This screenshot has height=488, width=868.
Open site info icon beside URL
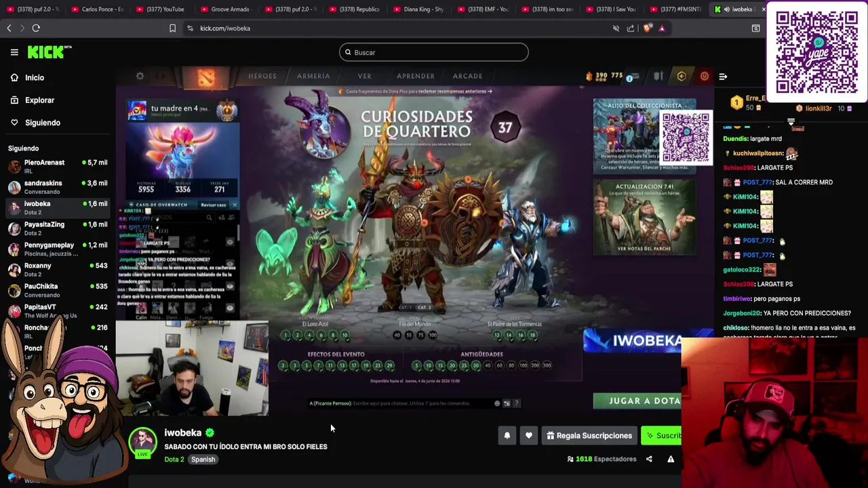(190, 28)
